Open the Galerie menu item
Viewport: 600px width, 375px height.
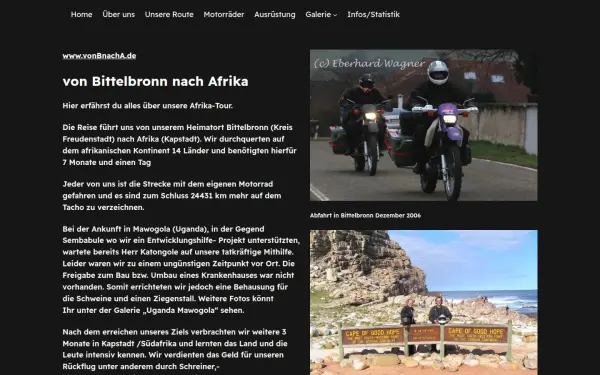[x=318, y=15]
